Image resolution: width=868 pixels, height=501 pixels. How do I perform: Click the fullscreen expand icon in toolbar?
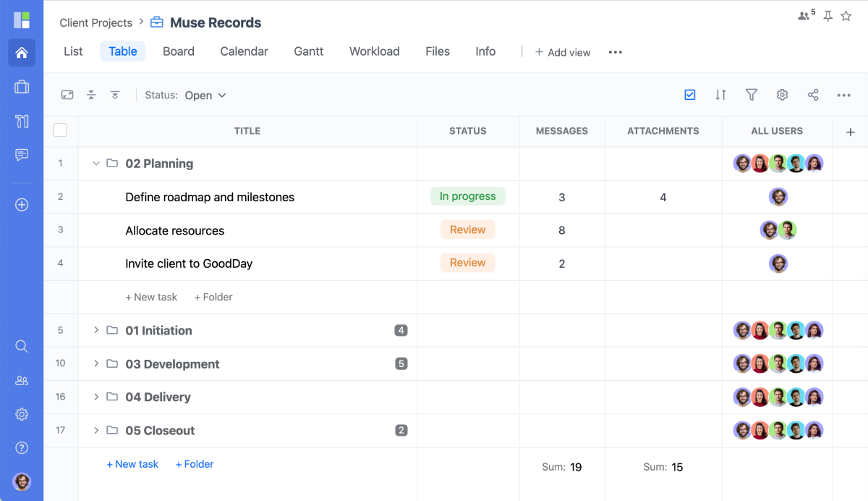coord(67,95)
